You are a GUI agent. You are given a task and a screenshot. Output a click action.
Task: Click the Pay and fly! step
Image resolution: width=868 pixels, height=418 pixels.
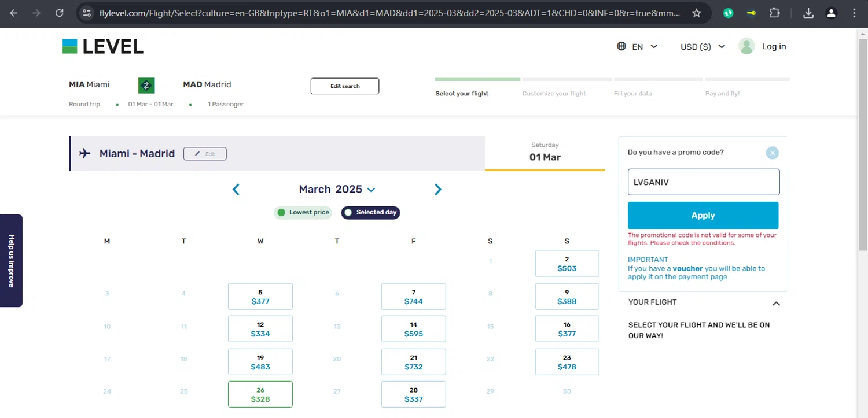[x=722, y=93]
